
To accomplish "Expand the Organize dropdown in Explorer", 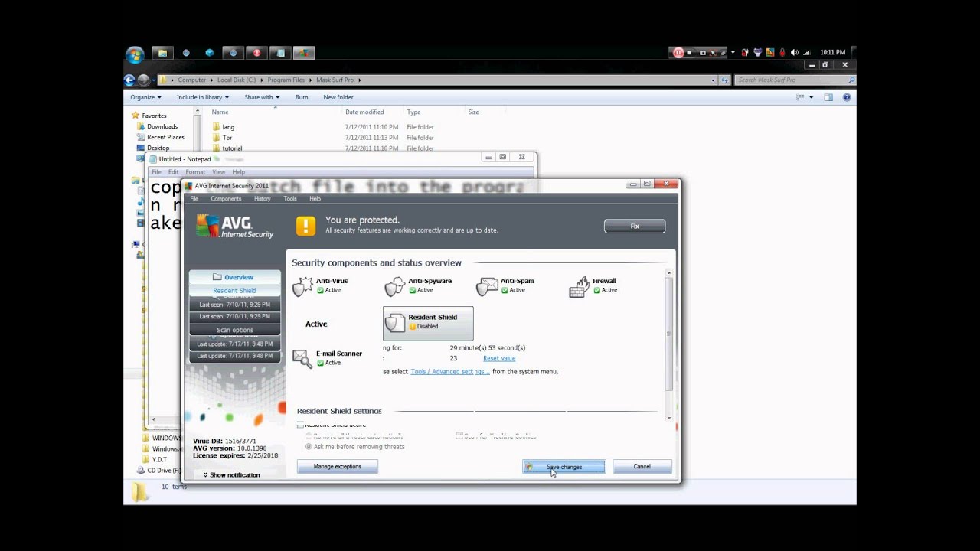I will point(145,97).
